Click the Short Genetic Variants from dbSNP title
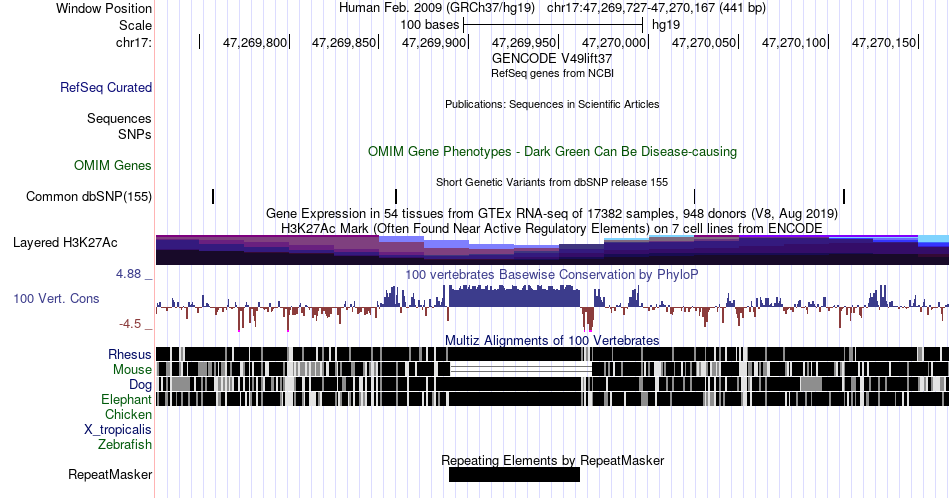The width and height of the screenshot is (950, 498). [x=552, y=182]
